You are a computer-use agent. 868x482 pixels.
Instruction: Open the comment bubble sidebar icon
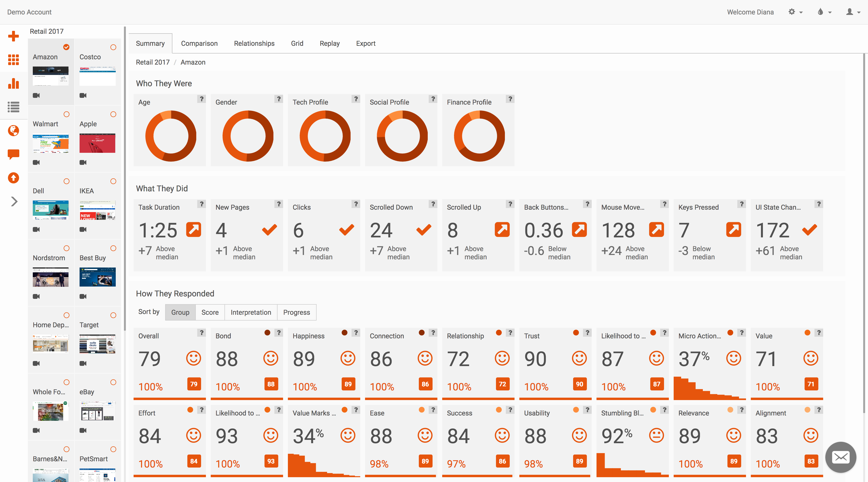[14, 154]
